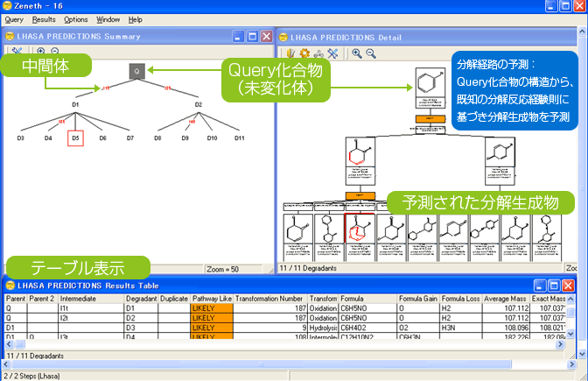Image resolution: width=588 pixels, height=381 pixels.
Task: Open the Window menu
Action: coord(108,19)
